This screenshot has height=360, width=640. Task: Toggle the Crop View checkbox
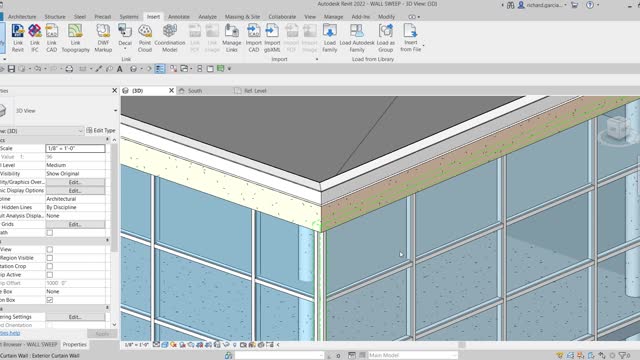tap(49, 249)
